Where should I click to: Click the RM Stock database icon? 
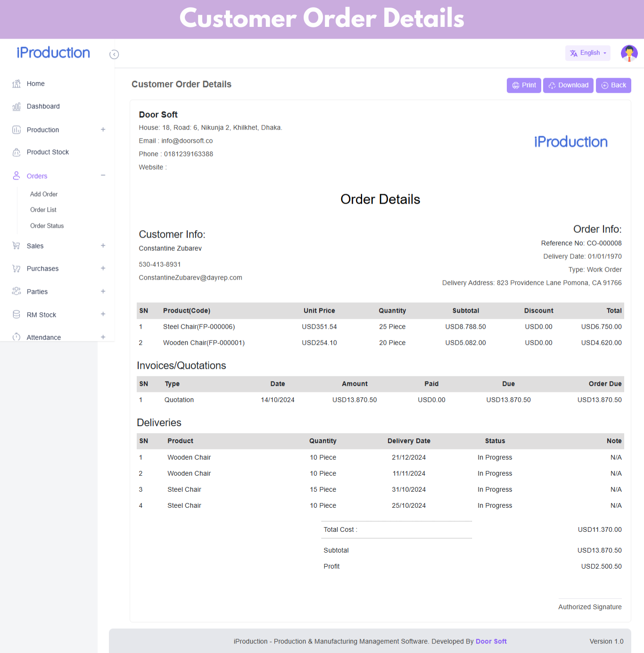point(17,314)
